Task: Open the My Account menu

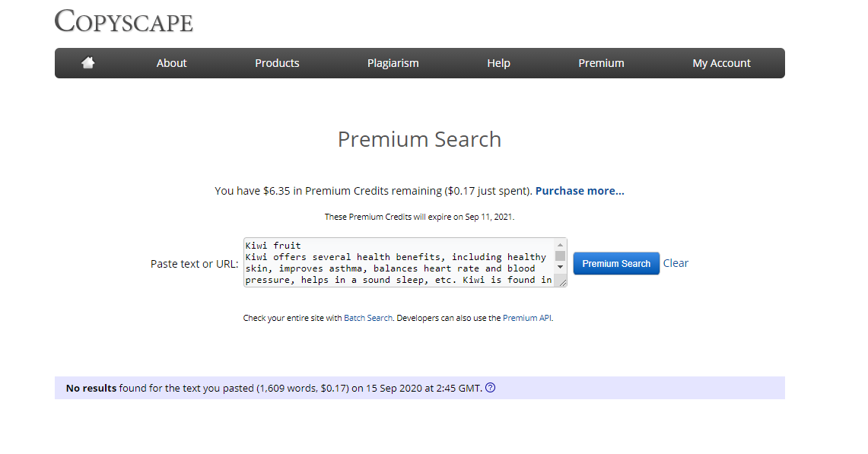Action: click(x=721, y=63)
